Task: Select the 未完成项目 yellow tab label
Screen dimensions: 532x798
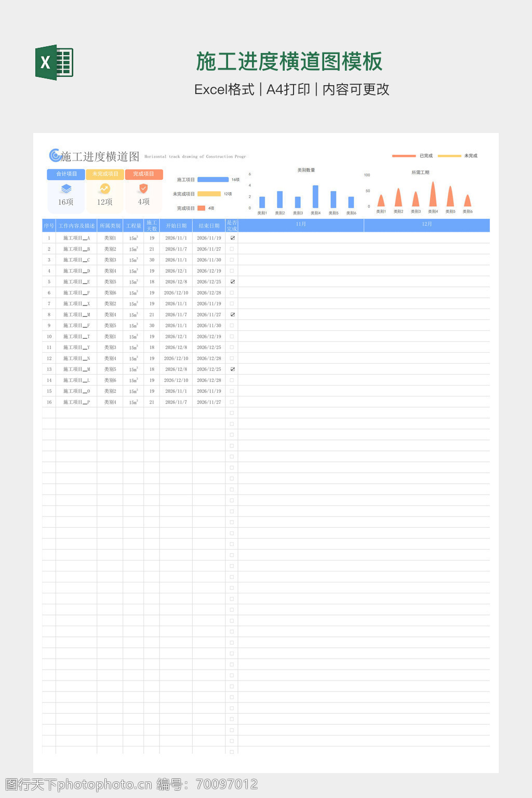Action: (105, 174)
